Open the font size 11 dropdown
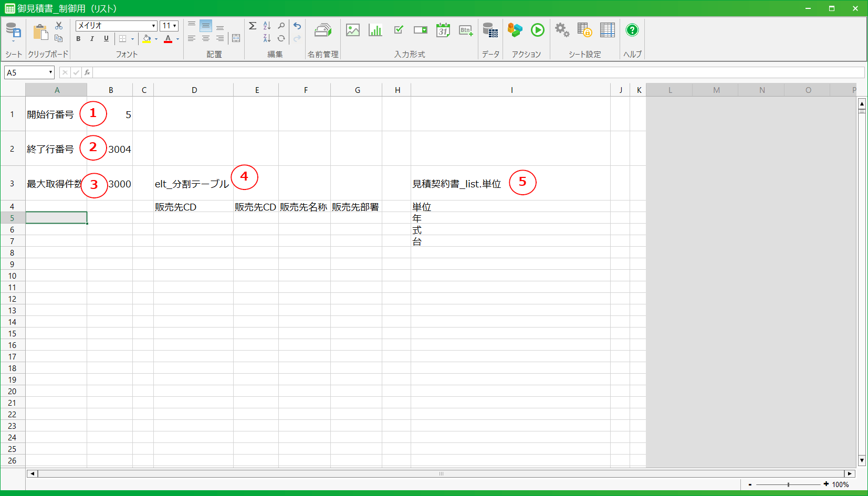This screenshot has height=496, width=868. [x=174, y=26]
